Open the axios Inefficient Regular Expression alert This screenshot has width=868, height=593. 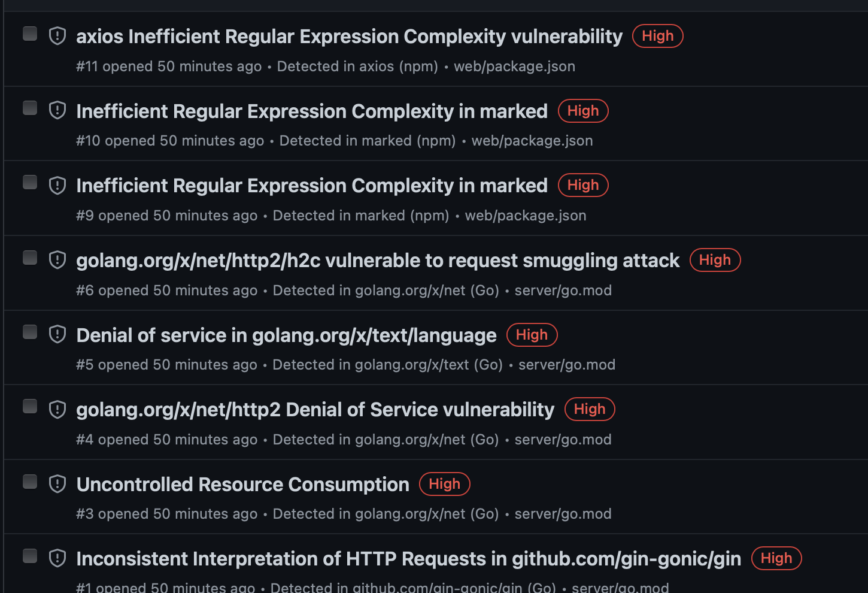click(x=349, y=36)
